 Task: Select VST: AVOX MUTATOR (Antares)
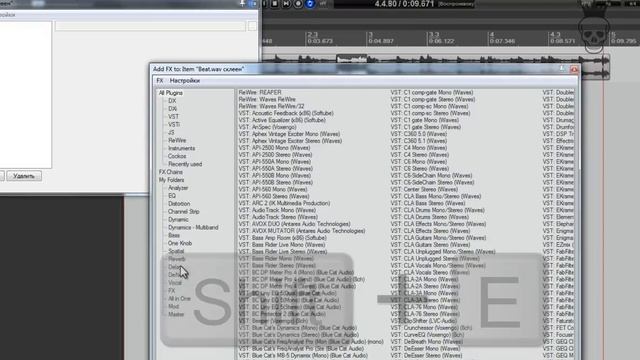point(302,231)
